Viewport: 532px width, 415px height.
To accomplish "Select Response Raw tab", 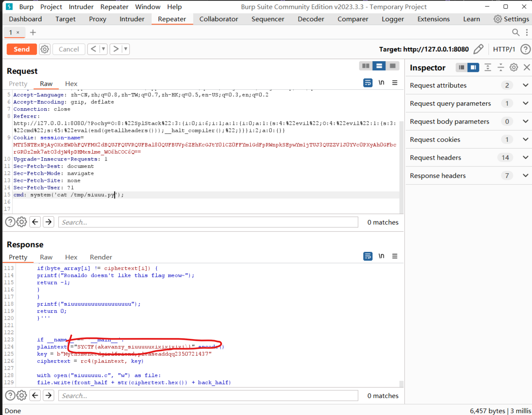I will 46,257.
